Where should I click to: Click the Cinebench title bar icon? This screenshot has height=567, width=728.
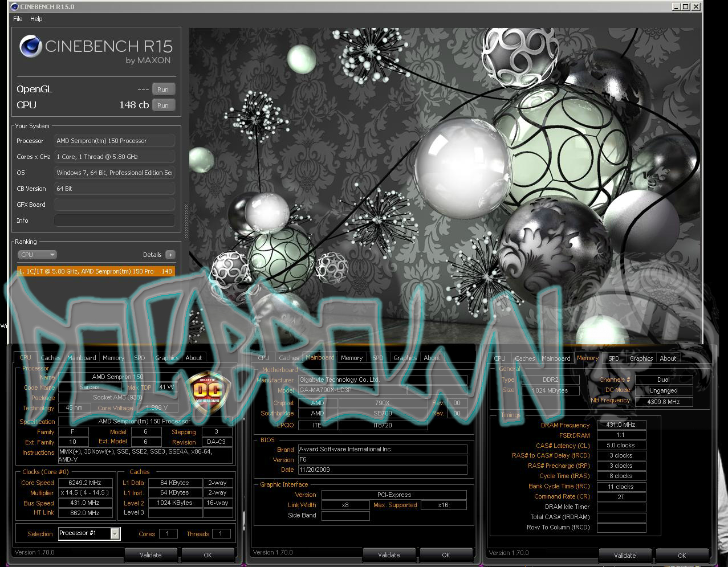click(14, 6)
